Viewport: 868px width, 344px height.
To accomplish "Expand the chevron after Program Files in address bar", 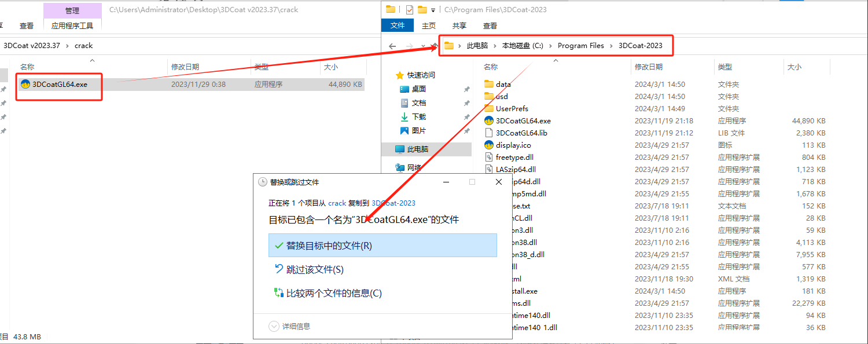I will tap(611, 46).
